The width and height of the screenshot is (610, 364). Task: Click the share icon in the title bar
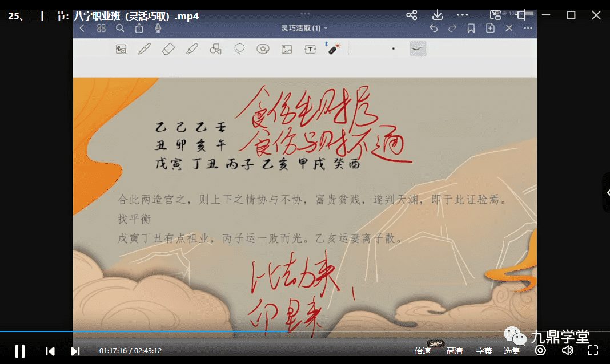[x=411, y=15]
